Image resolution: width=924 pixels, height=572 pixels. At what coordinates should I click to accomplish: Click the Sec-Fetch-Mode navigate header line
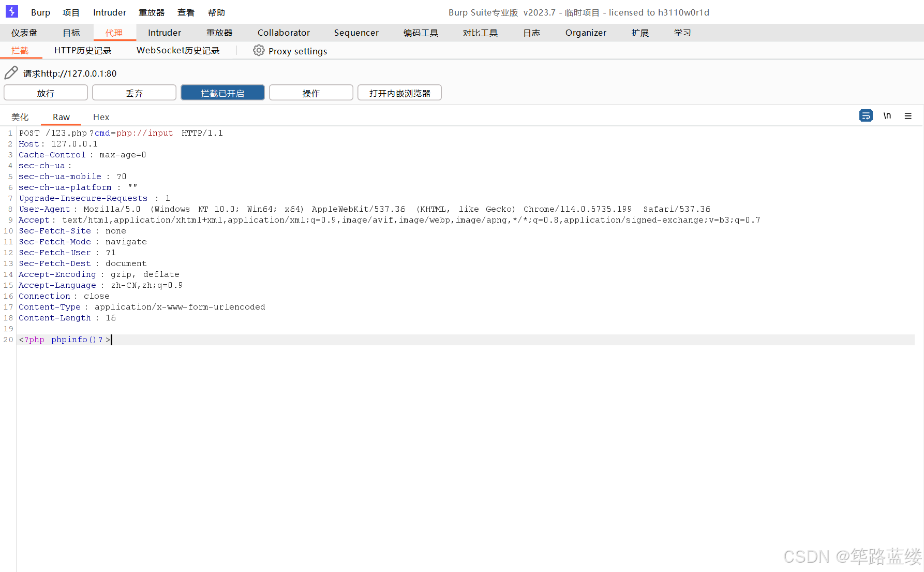[83, 242]
